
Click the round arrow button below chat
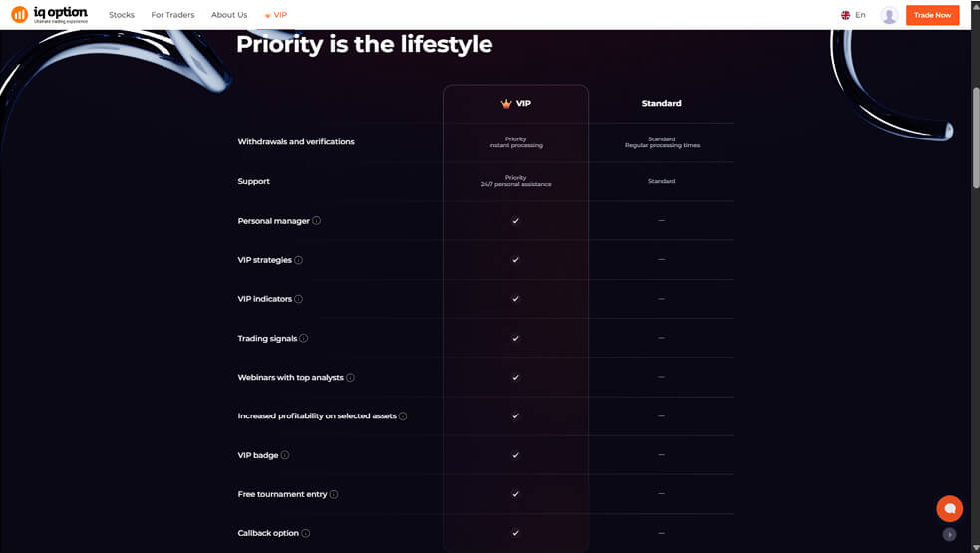[949, 535]
